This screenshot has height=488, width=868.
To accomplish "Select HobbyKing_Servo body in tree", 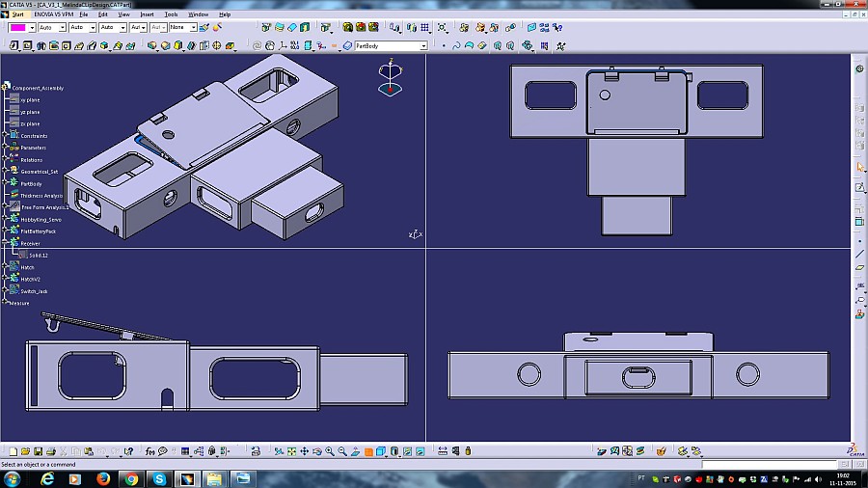I will (41, 220).
